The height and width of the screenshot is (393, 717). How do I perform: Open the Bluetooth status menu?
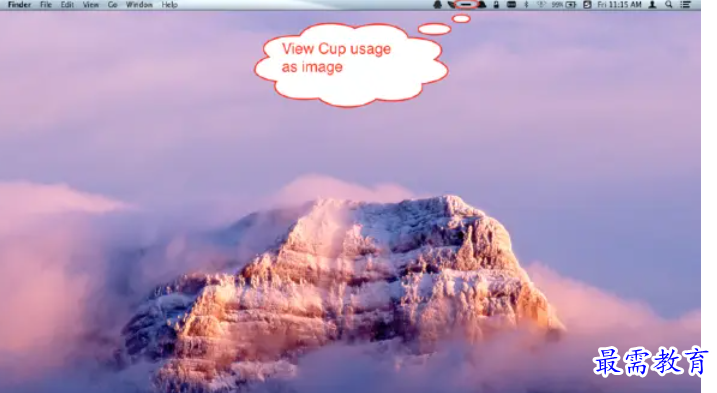(526, 5)
